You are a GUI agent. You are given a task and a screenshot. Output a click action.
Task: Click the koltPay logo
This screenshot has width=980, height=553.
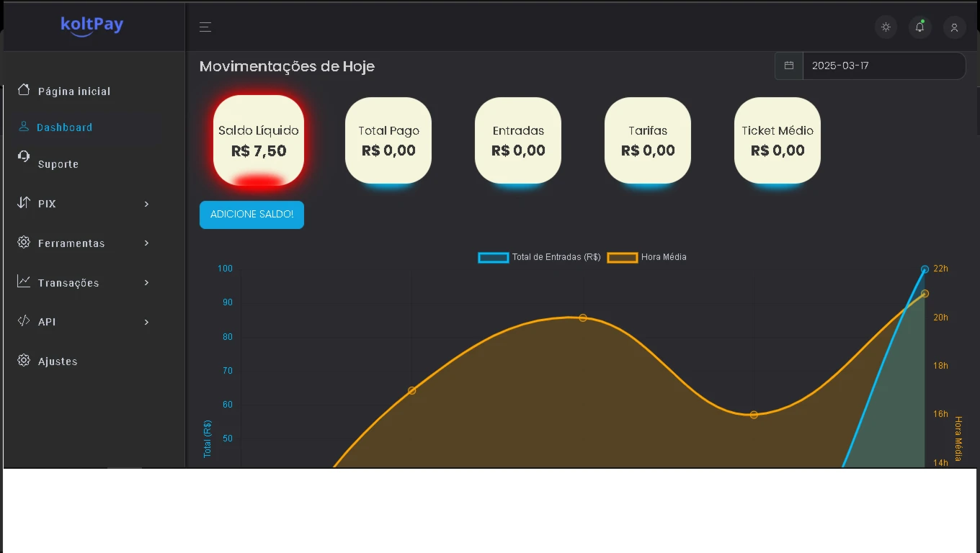(92, 25)
